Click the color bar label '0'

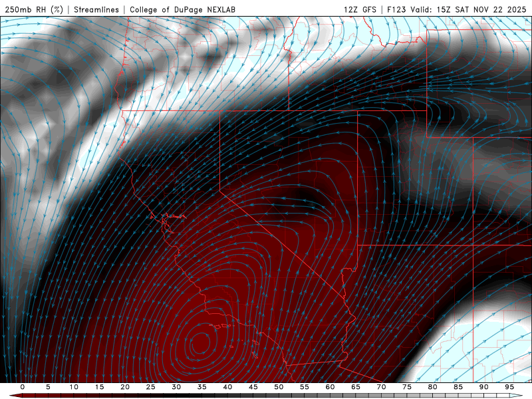(x=23, y=387)
